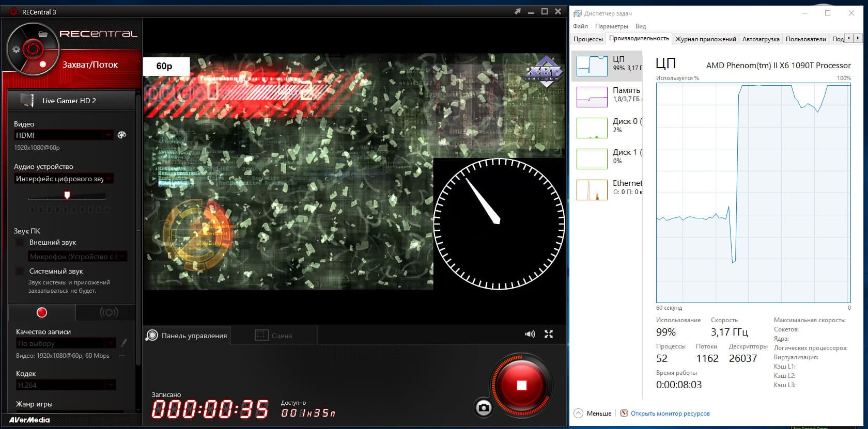Screen dimensions: 868x429
Task: Open the Панель управления tab
Action: pyautogui.click(x=187, y=336)
